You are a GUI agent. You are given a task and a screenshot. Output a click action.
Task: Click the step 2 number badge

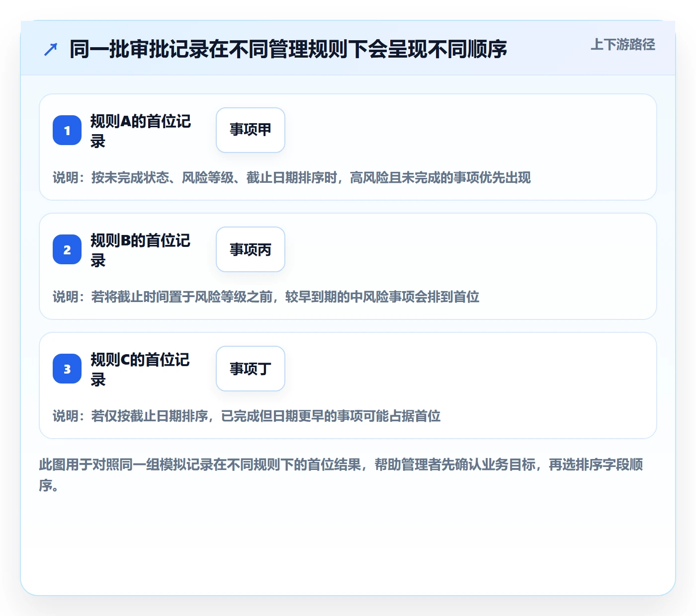coord(67,249)
